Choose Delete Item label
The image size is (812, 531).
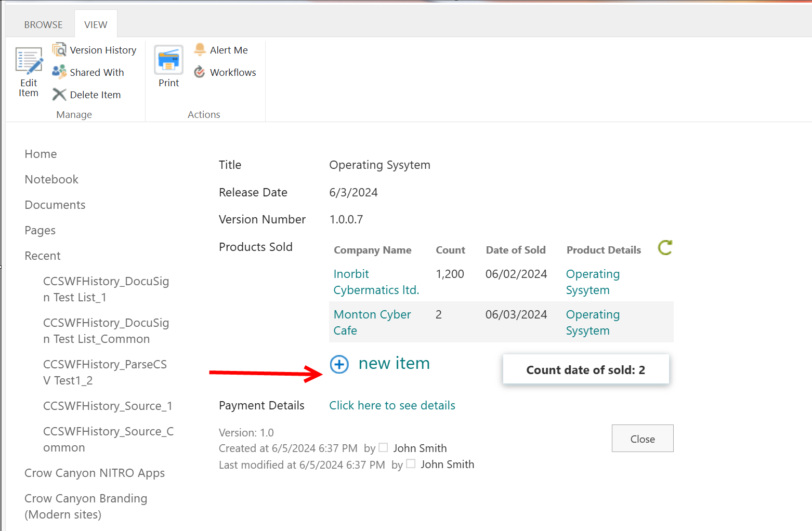click(95, 95)
